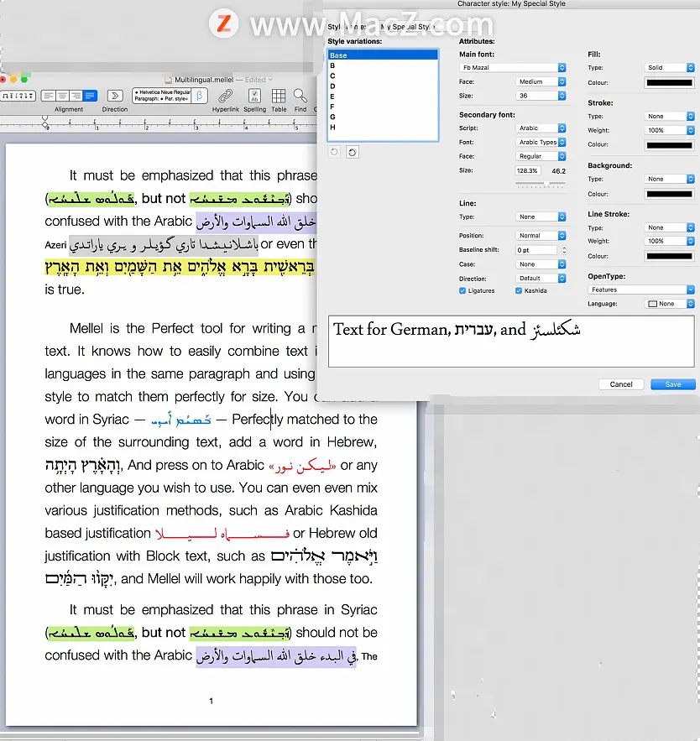Open the Edited title dropdown chevron
700x741 pixels.
click(x=270, y=80)
